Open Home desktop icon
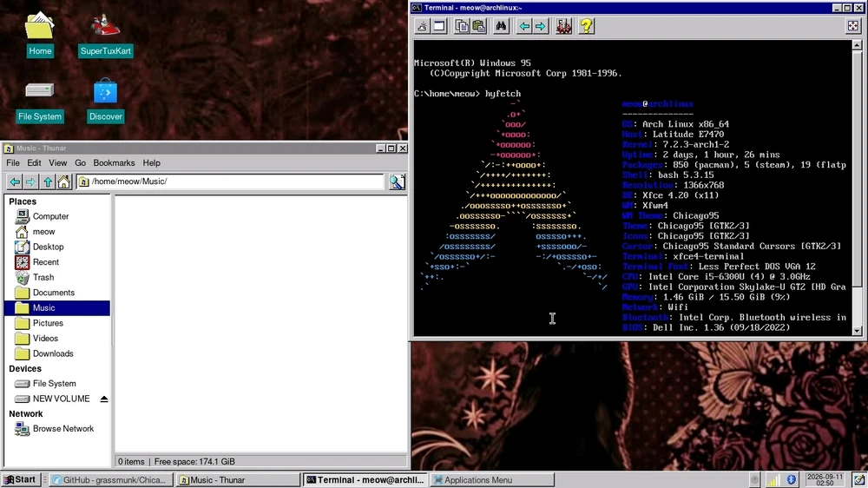 pos(40,35)
